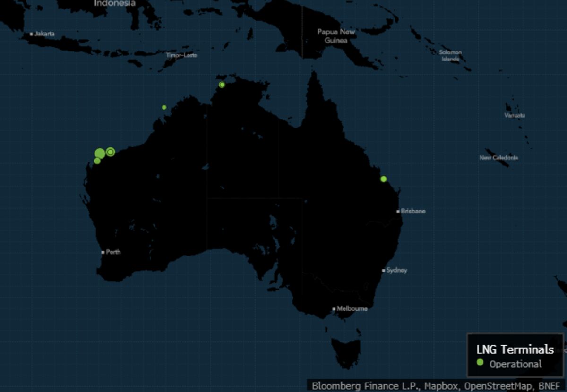Click the green Operational legend dot
Viewport: 567px width, 392px height.
(480, 363)
